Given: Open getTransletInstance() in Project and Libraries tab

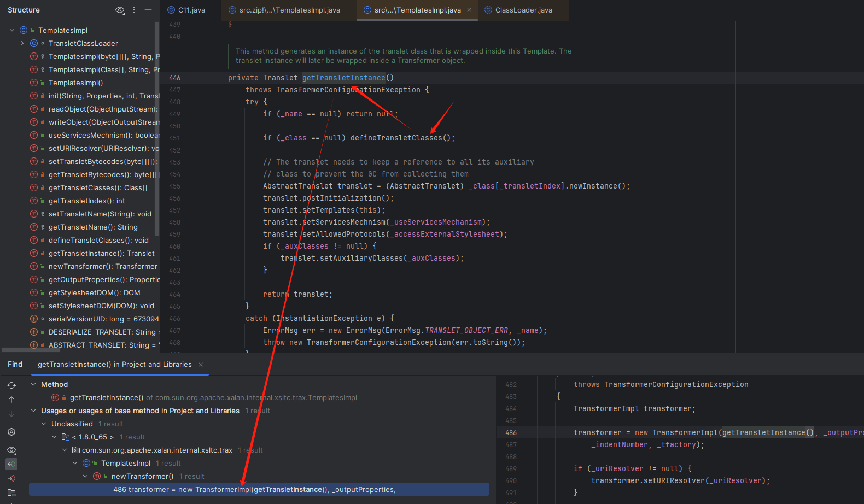Looking at the screenshot, I should coord(115,364).
